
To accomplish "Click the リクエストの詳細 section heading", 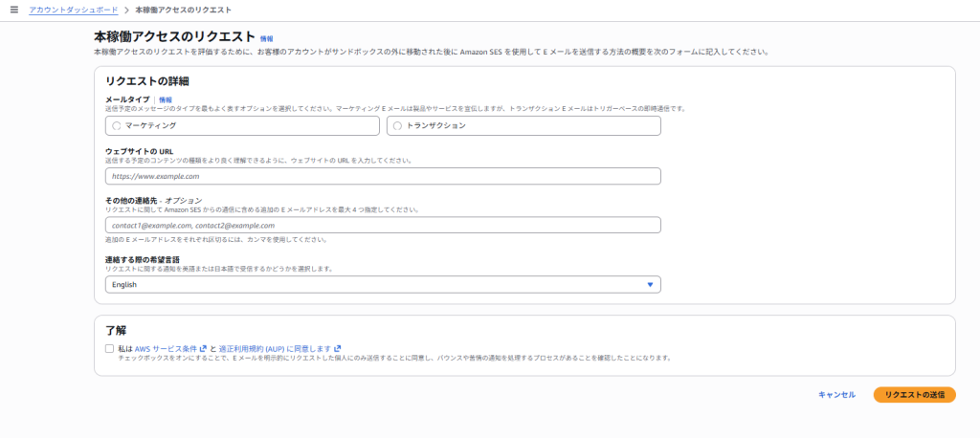I will coord(146,80).
